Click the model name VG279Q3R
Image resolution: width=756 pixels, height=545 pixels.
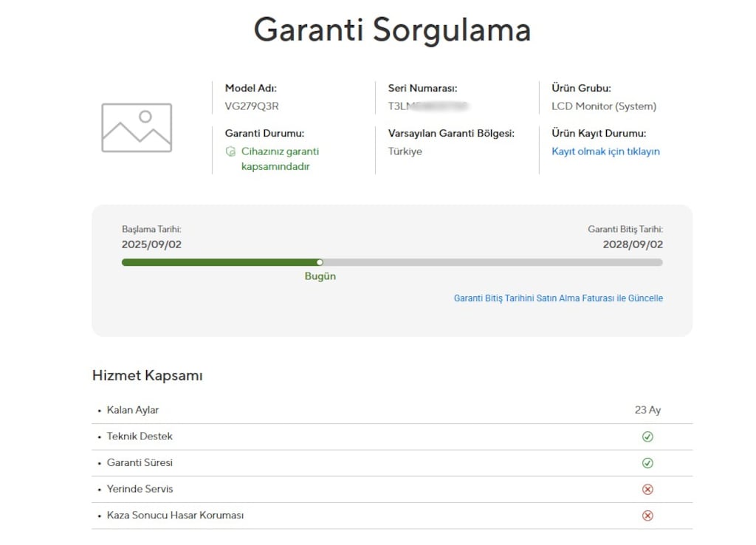(x=252, y=106)
